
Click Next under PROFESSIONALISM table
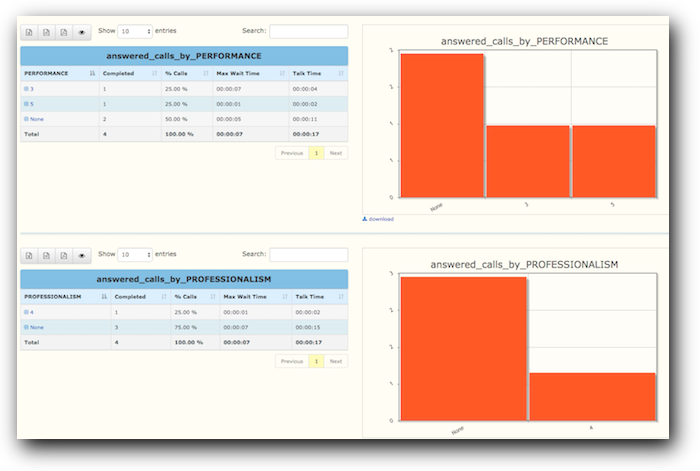336,361
